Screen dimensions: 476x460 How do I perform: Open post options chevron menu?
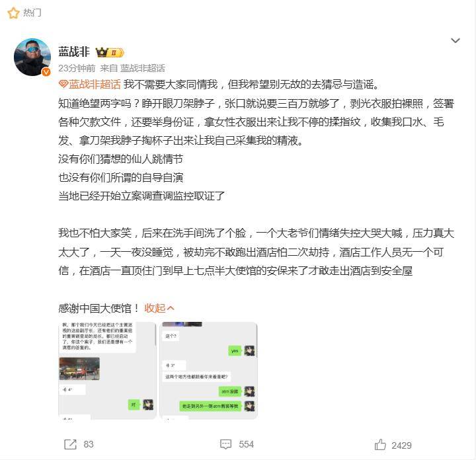[456, 41]
